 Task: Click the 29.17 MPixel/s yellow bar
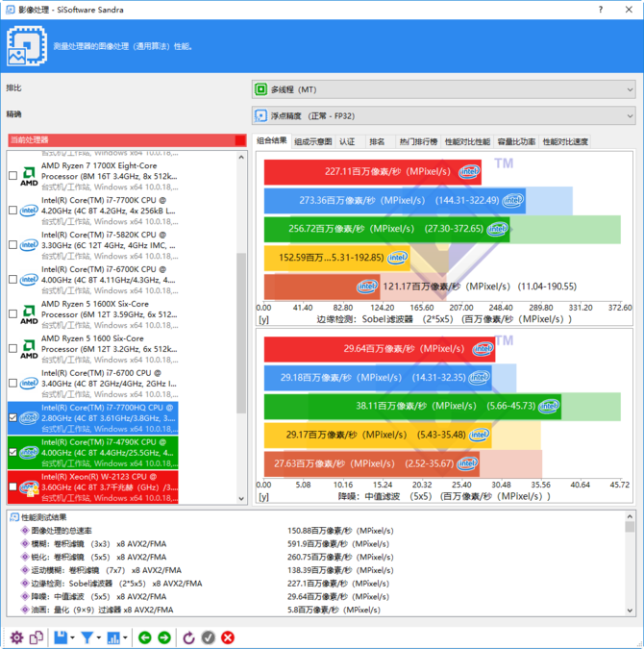(378, 435)
